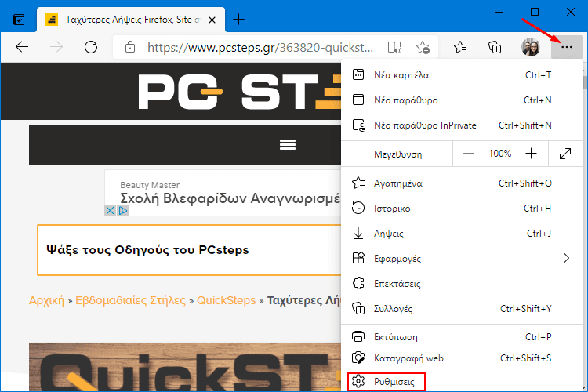Image resolution: width=588 pixels, height=392 pixels.
Task: Click the QuickSteps article banner image
Action: coord(185,367)
